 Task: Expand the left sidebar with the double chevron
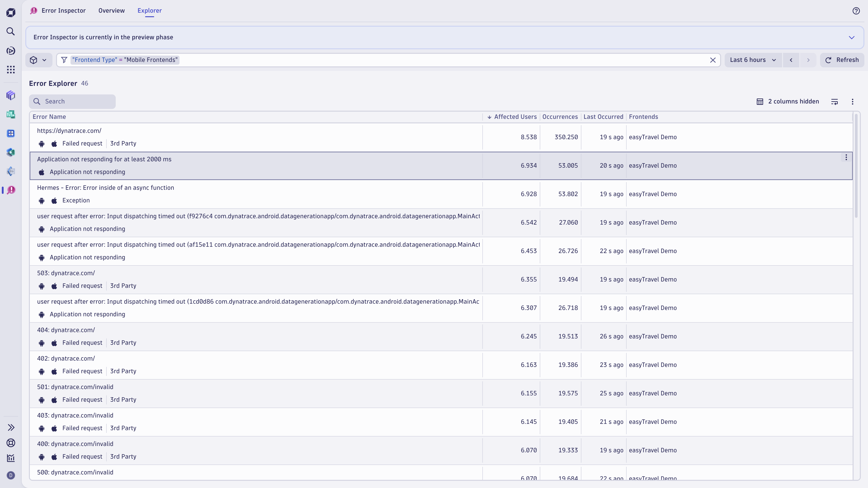11,427
